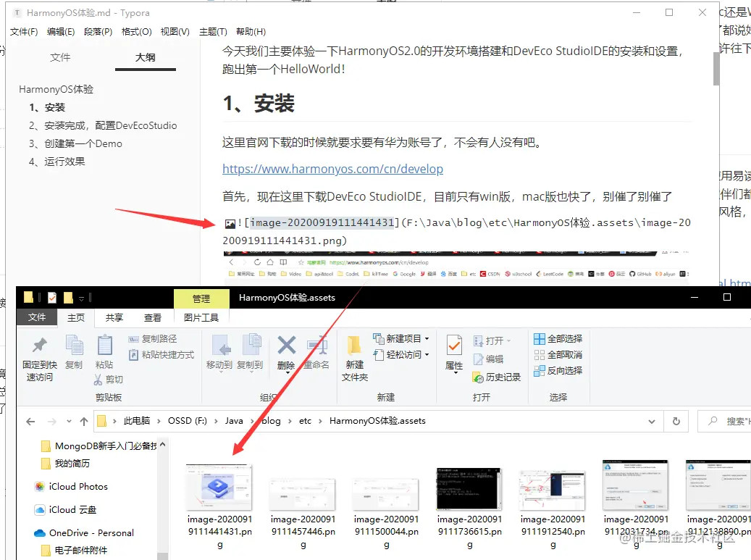Image resolution: width=751 pixels, height=560 pixels.
Task: Open Typora File (文件) menu
Action: click(24, 32)
